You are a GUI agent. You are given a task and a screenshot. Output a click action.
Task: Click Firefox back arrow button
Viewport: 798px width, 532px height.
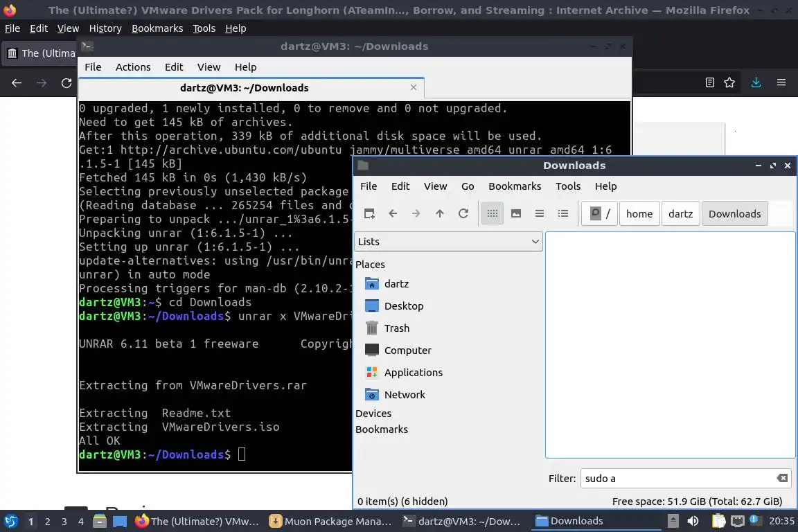point(17,83)
